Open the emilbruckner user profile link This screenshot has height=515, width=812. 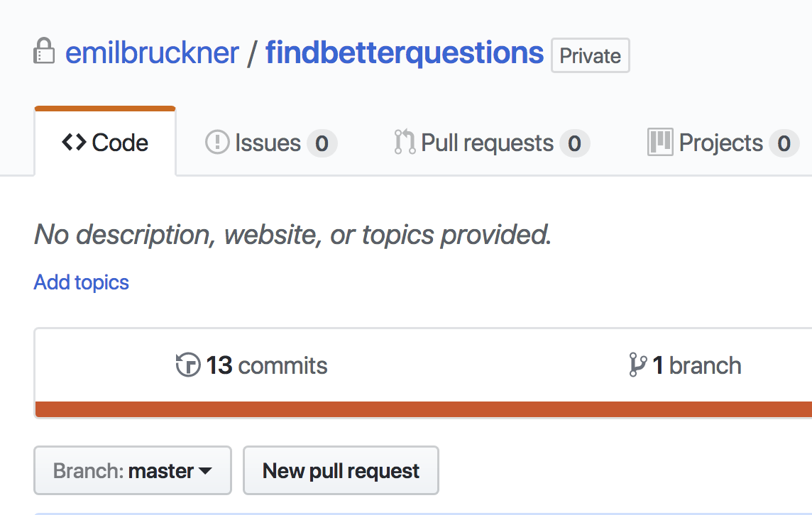152,53
